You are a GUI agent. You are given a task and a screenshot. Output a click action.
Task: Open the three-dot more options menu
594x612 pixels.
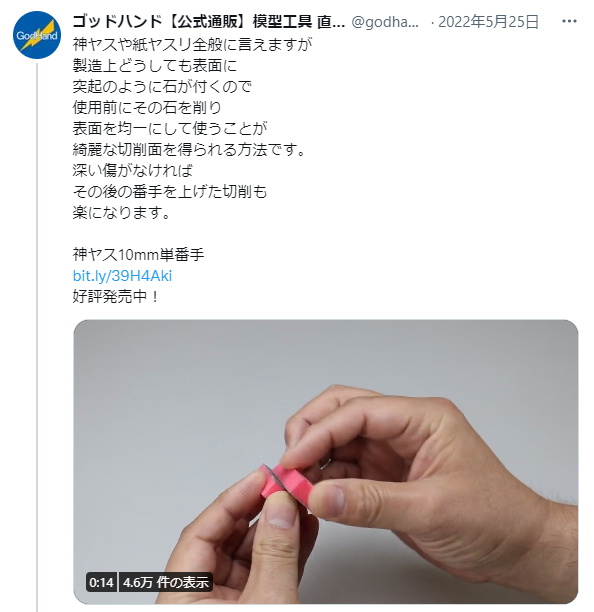(569, 21)
